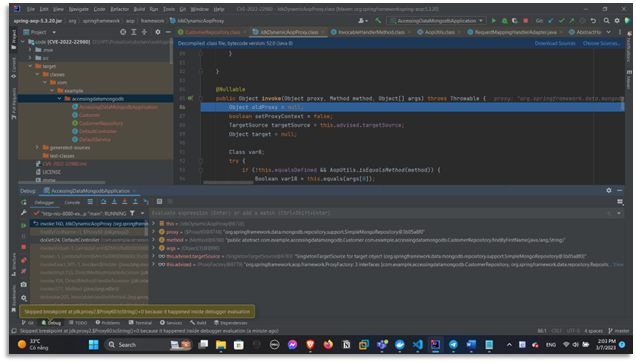The image size is (636, 363).
Task: Take thread dump camera icon
Action: (x=24, y=285)
